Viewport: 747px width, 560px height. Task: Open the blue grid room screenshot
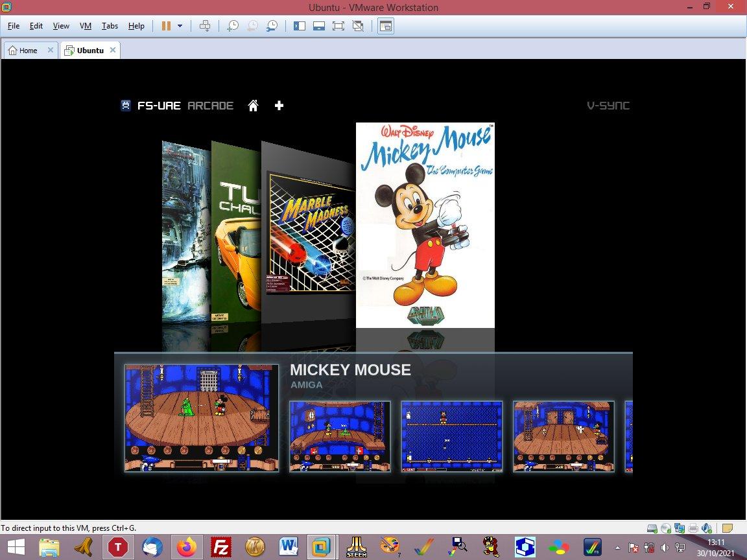[451, 436]
